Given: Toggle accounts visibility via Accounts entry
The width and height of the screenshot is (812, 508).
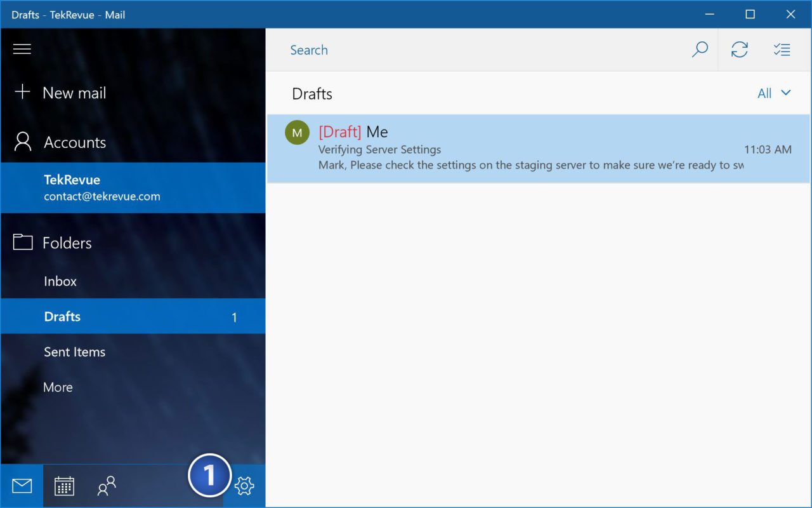Looking at the screenshot, I should (74, 142).
